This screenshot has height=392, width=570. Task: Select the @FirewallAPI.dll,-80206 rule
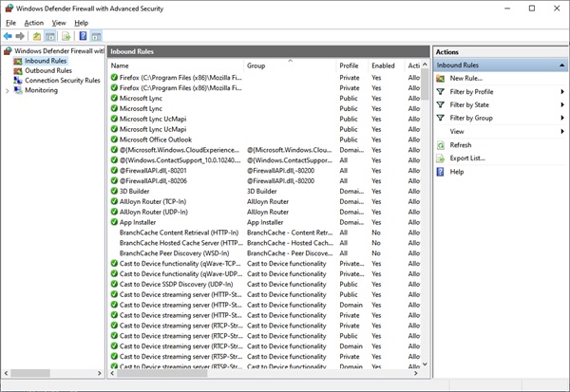pos(265,181)
